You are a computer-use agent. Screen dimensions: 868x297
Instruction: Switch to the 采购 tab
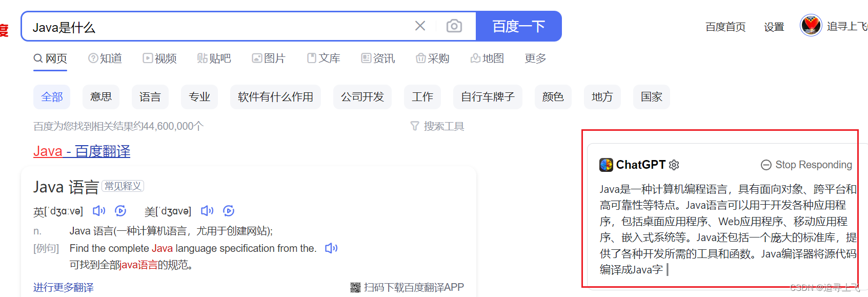click(432, 58)
